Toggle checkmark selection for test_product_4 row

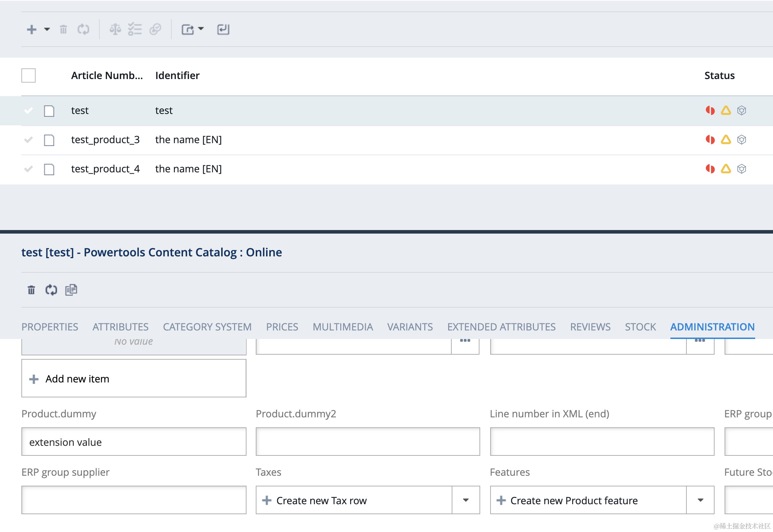tap(28, 169)
